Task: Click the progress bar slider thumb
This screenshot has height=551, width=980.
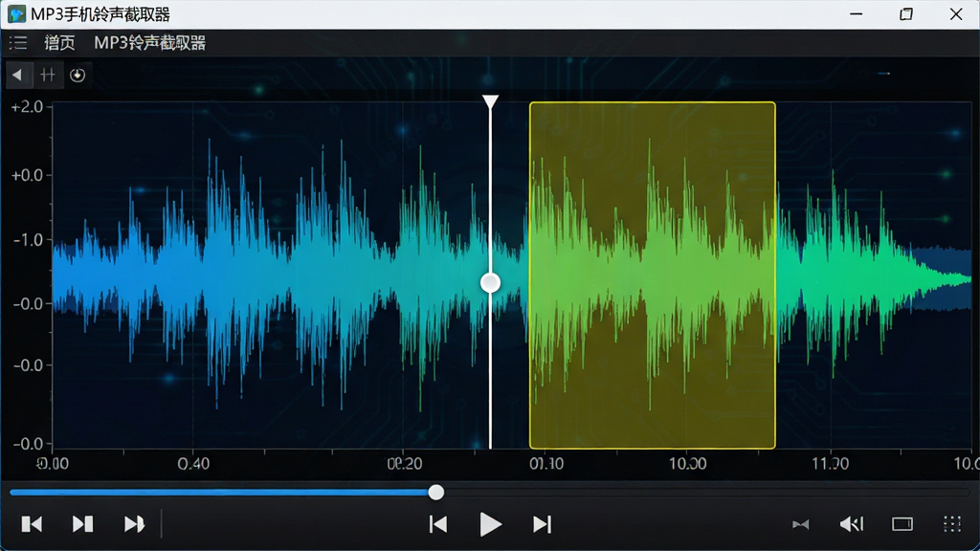Action: tap(436, 493)
